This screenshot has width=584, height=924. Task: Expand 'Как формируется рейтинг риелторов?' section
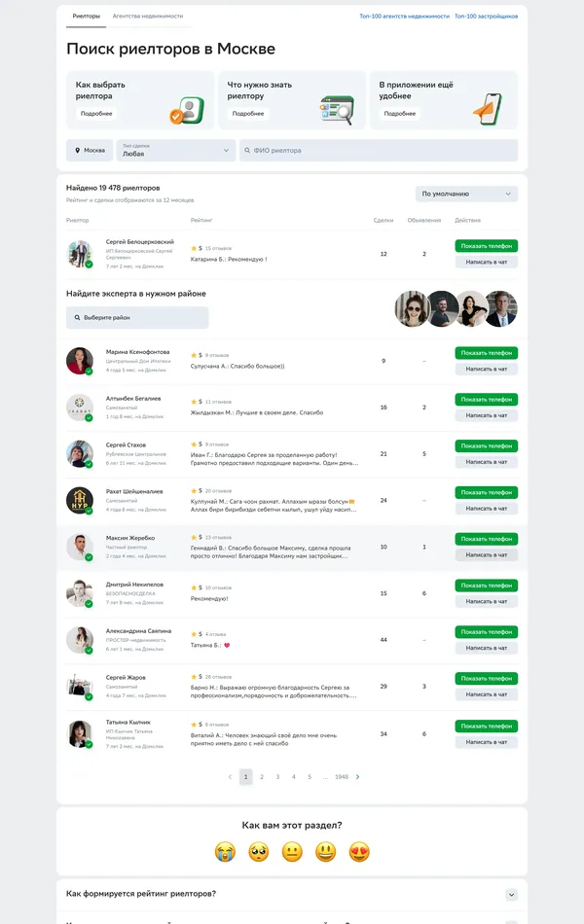pos(511,894)
